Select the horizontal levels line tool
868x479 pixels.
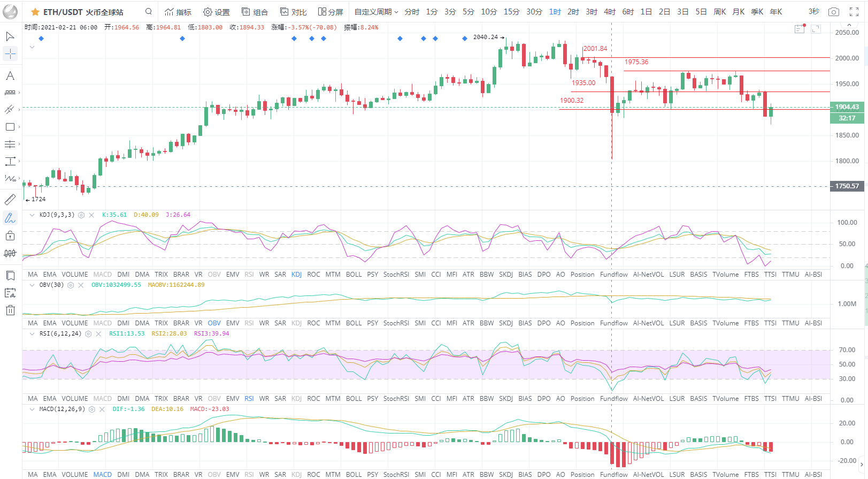[x=10, y=144]
